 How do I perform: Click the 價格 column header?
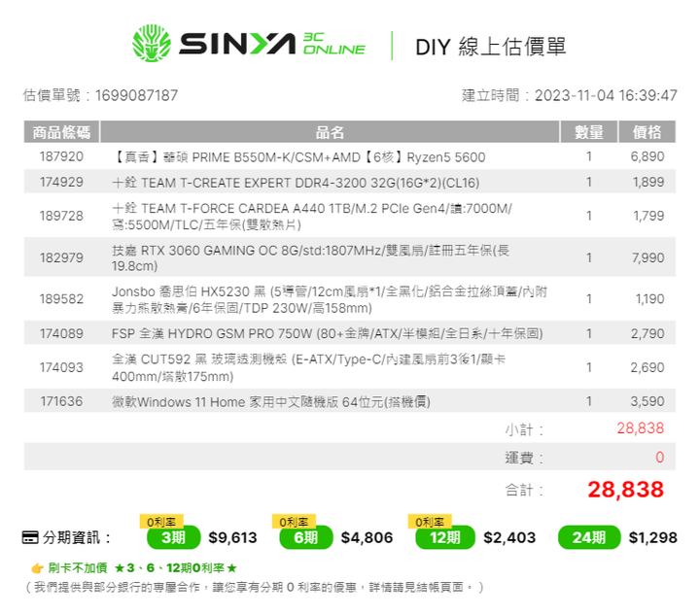pyautogui.click(x=647, y=132)
